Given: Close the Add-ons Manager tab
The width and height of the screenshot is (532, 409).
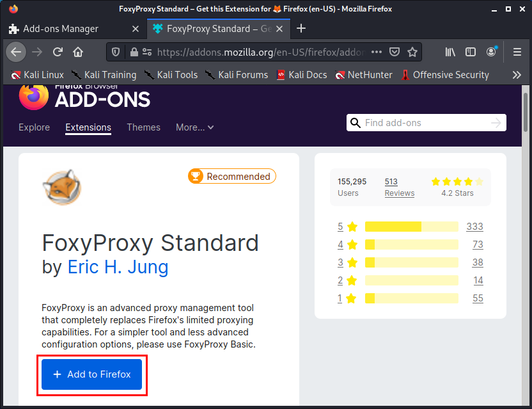Looking at the screenshot, I should pyautogui.click(x=136, y=29).
